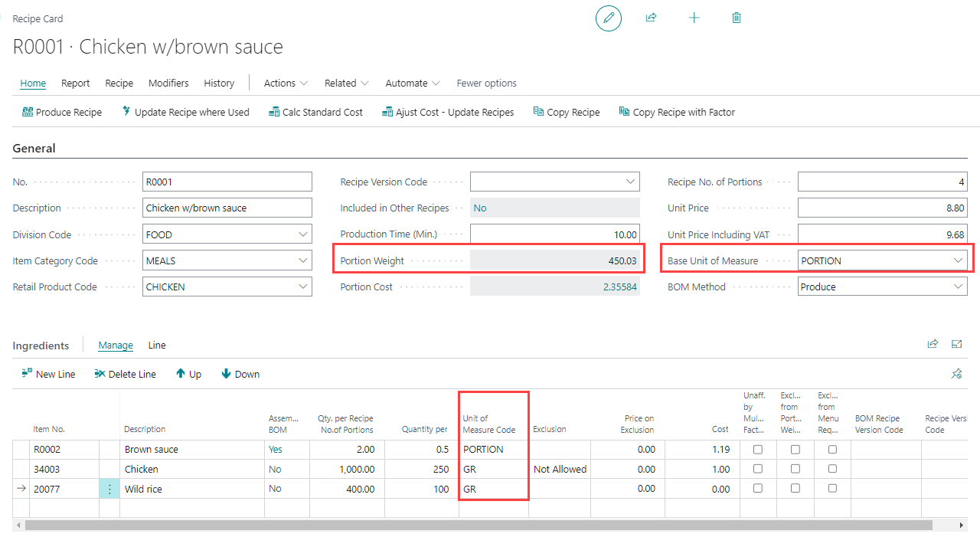Open the Base Unit of Measure dropdown
Screen dimensions: 980x547
[x=958, y=260]
